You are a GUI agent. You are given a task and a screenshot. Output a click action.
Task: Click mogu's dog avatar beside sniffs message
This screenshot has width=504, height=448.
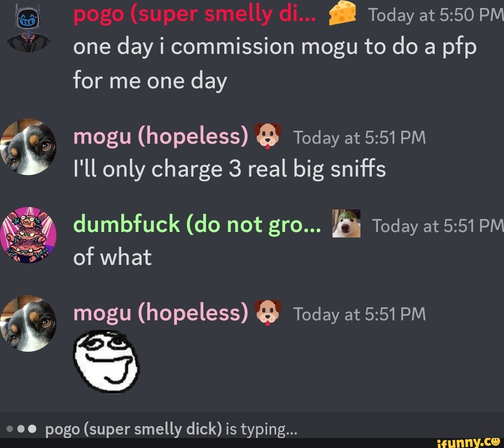[x=28, y=147]
